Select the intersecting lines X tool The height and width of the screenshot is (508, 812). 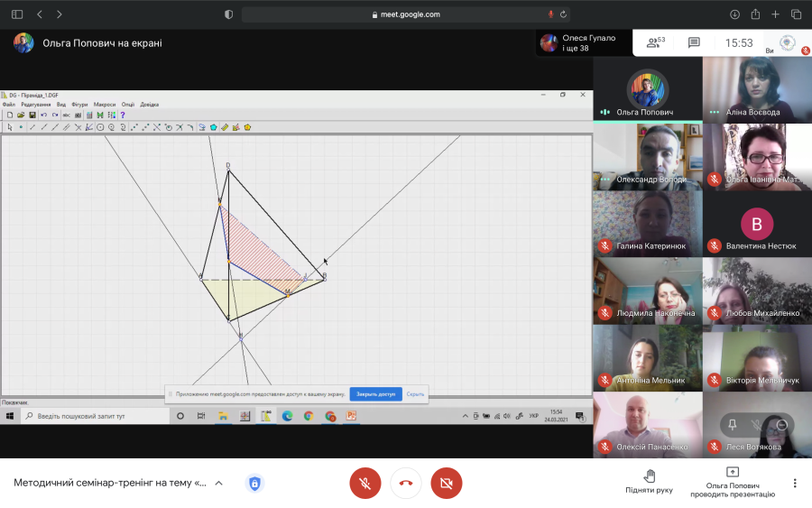point(78,127)
